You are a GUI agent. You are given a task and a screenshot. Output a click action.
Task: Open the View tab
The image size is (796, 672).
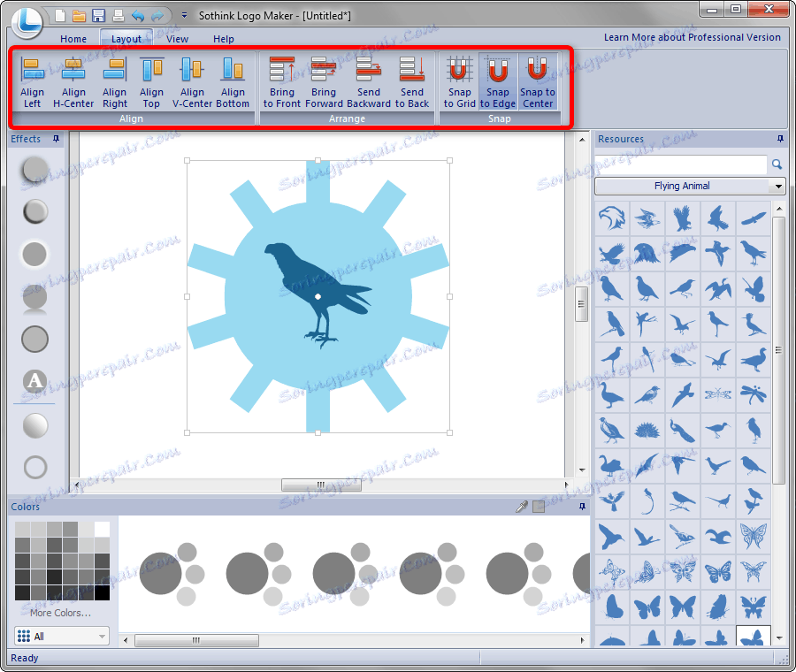click(177, 39)
